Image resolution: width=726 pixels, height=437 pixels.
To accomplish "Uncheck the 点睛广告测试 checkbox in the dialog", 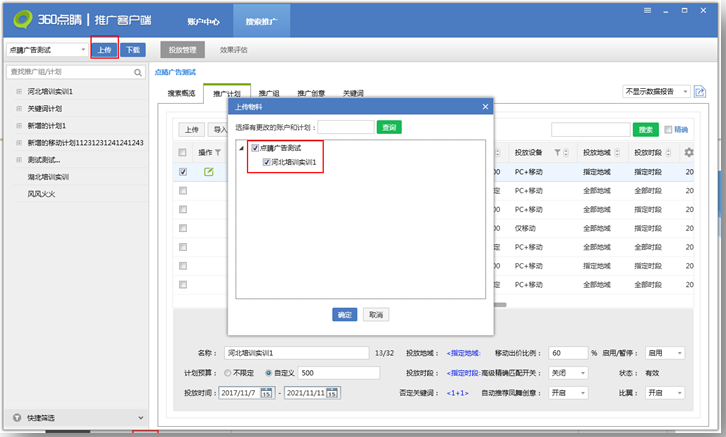I will point(256,148).
